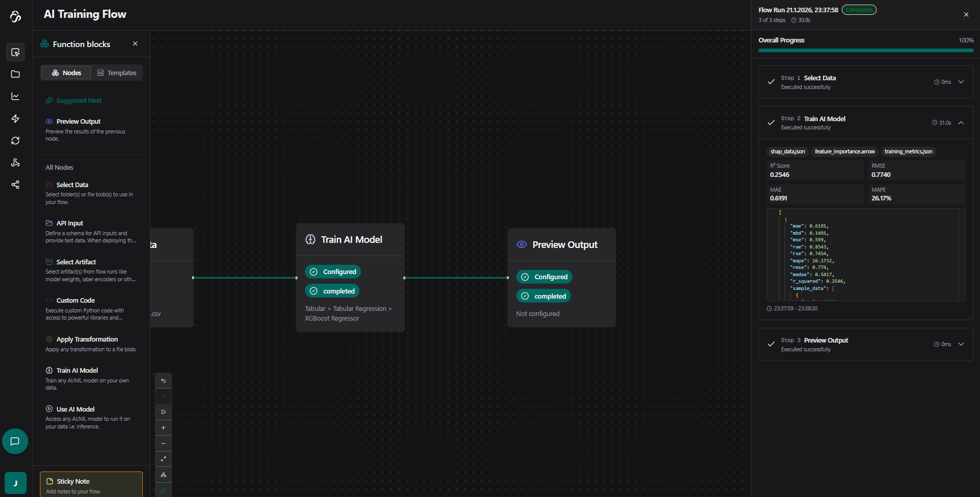Collapse Step 2 Train AI Model details
Screen dimensions: 980x497
point(961,123)
